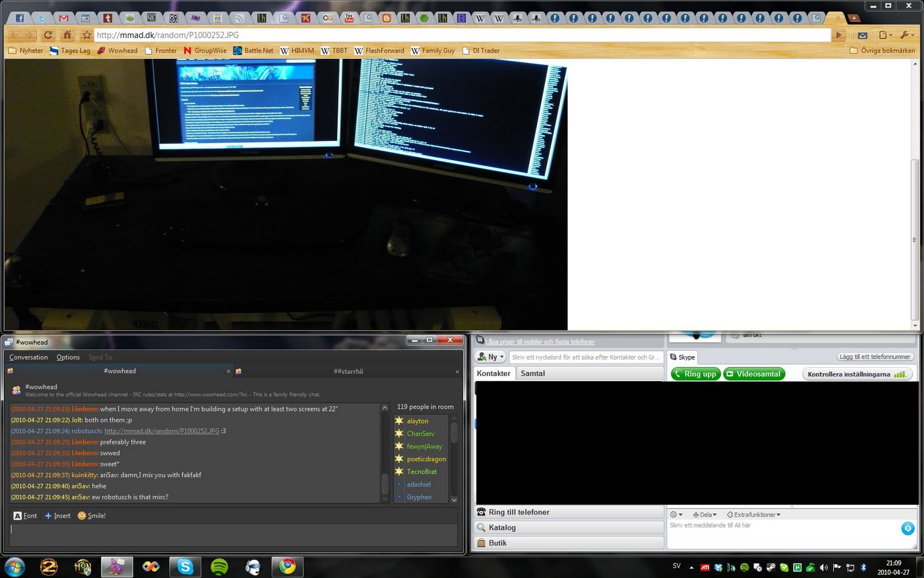Start a video call with Videosamtal
Image resolution: width=924 pixels, height=578 pixels.
[754, 374]
